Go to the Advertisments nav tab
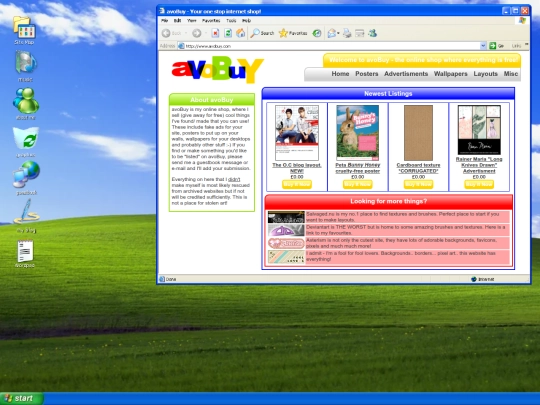 [x=406, y=74]
